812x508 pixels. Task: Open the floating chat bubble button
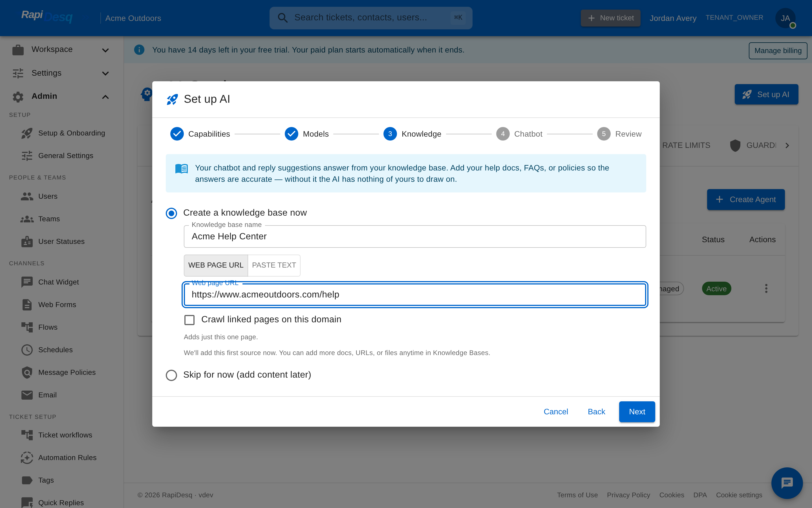click(x=787, y=483)
